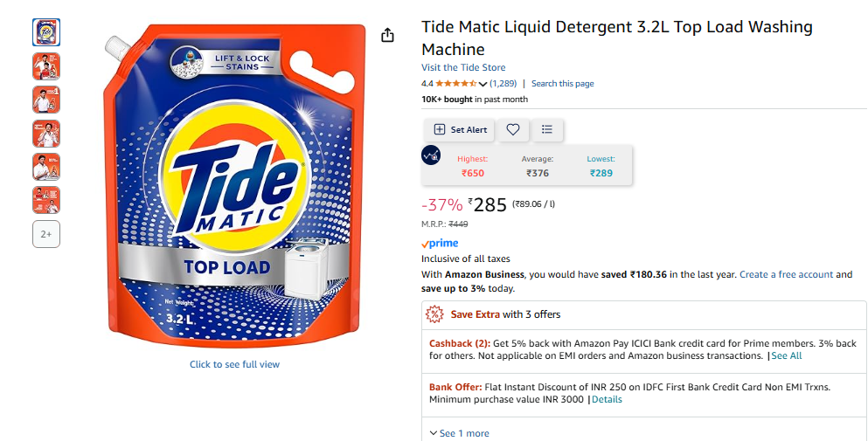Click the Prime logo badge
This screenshot has width=868, height=441.
[x=440, y=244]
